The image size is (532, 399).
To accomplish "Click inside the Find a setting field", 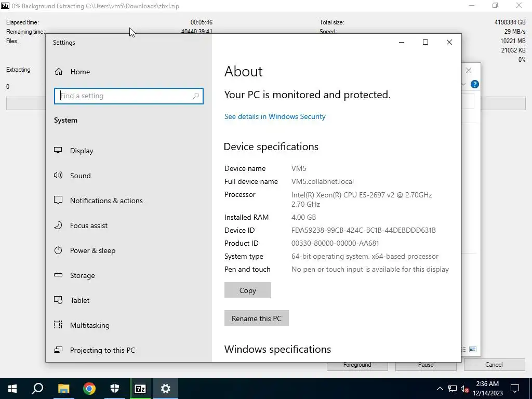I will coord(129,96).
